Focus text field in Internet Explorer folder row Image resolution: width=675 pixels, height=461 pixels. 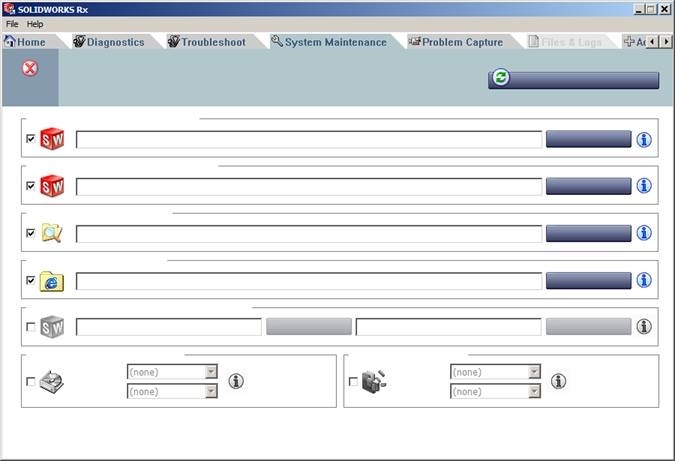click(309, 281)
